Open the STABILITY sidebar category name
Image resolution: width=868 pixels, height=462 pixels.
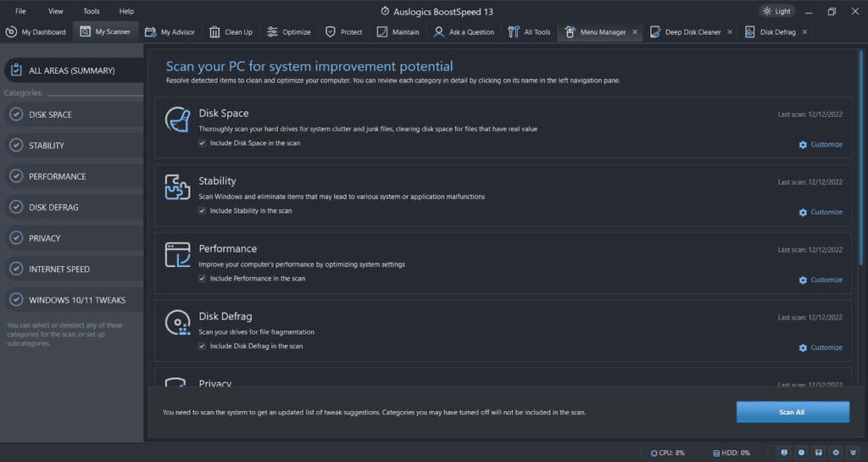(x=47, y=146)
